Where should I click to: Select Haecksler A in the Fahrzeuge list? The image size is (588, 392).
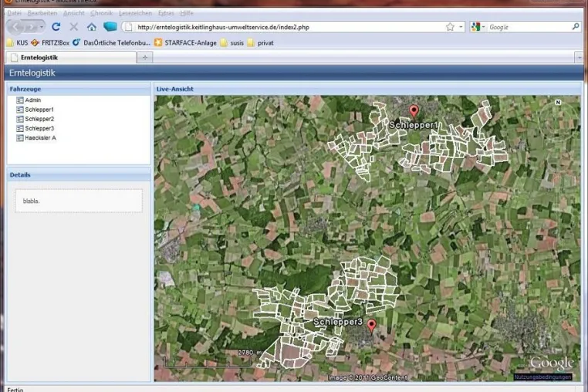coord(36,137)
